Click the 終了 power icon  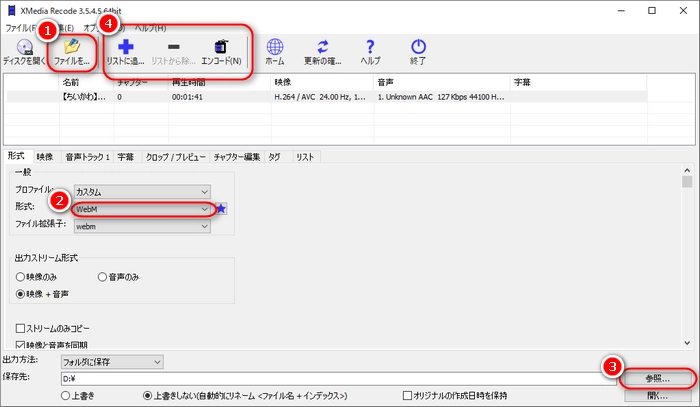[x=418, y=47]
